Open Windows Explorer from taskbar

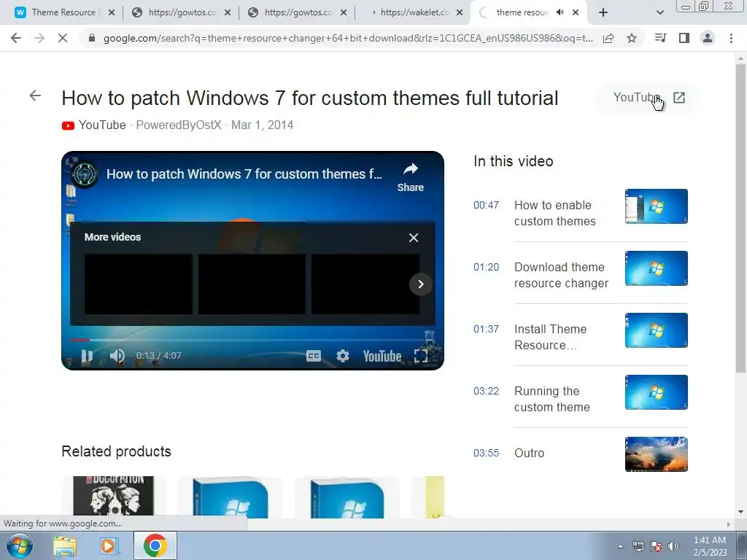(x=65, y=546)
